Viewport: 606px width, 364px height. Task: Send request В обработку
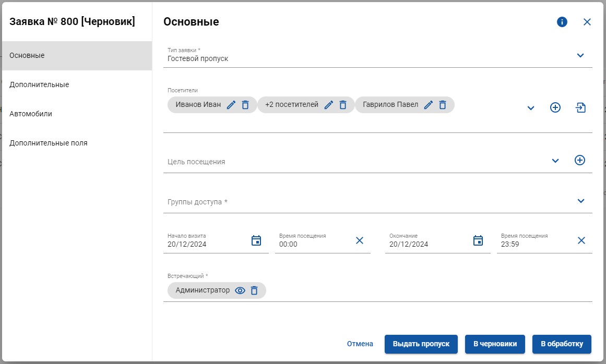(562, 344)
